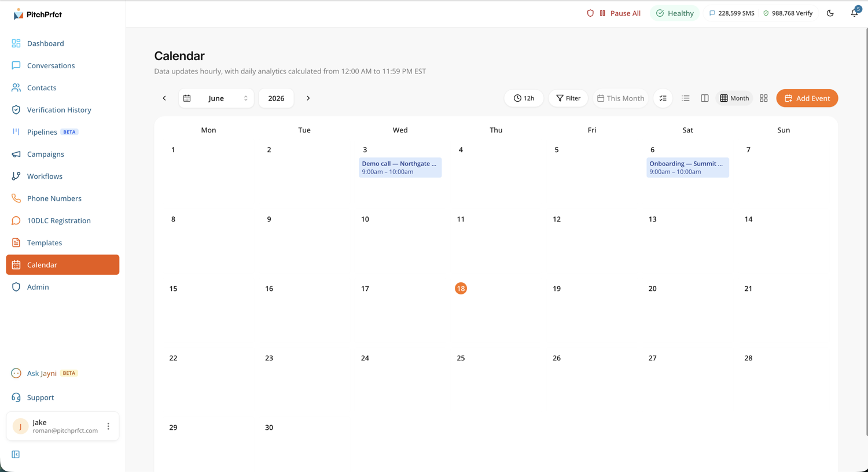Screen dimensions: 868x472
Task: Click the Admin shield icon
Action: (x=16, y=287)
